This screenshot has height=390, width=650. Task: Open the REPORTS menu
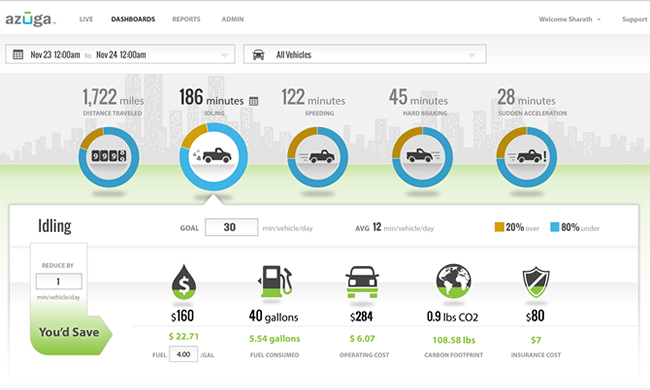click(x=186, y=19)
